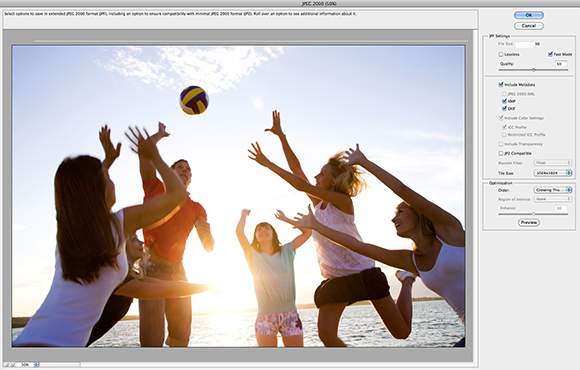Confirm settings with the OK button

[x=529, y=15]
